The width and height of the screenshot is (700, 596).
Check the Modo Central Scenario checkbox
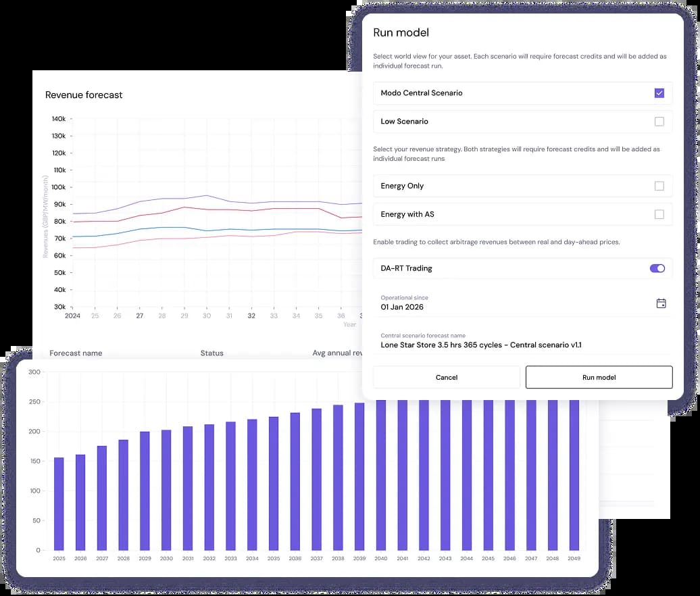click(x=659, y=93)
